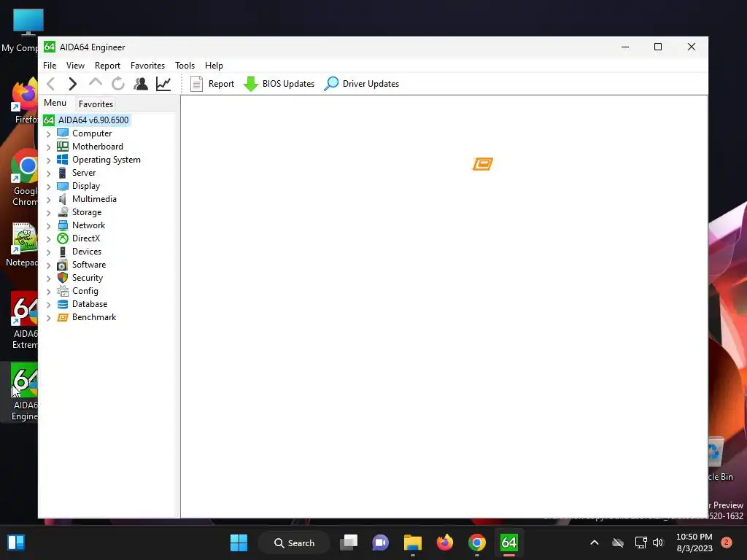Open the widgets button on the taskbar
The height and width of the screenshot is (560, 747).
pyautogui.click(x=16, y=542)
